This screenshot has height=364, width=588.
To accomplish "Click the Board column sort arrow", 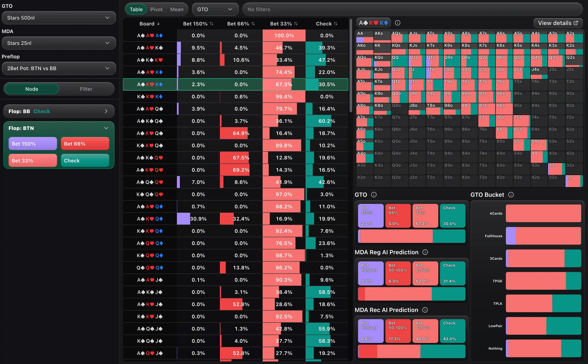I will click(158, 24).
